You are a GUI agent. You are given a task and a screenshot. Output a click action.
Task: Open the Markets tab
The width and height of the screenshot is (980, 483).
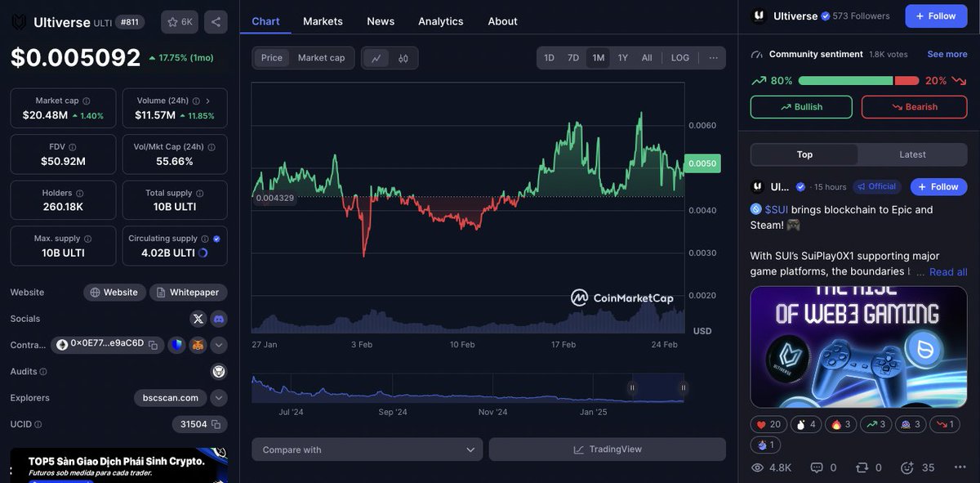point(323,21)
